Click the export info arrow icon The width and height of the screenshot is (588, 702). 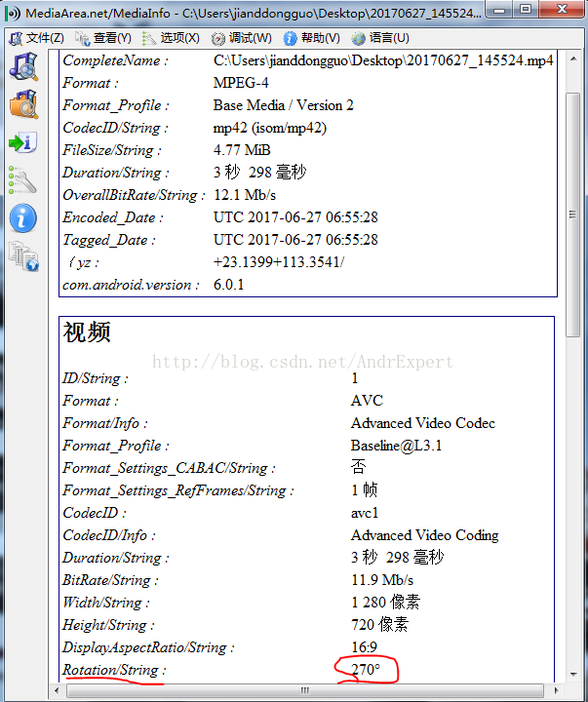(22, 142)
